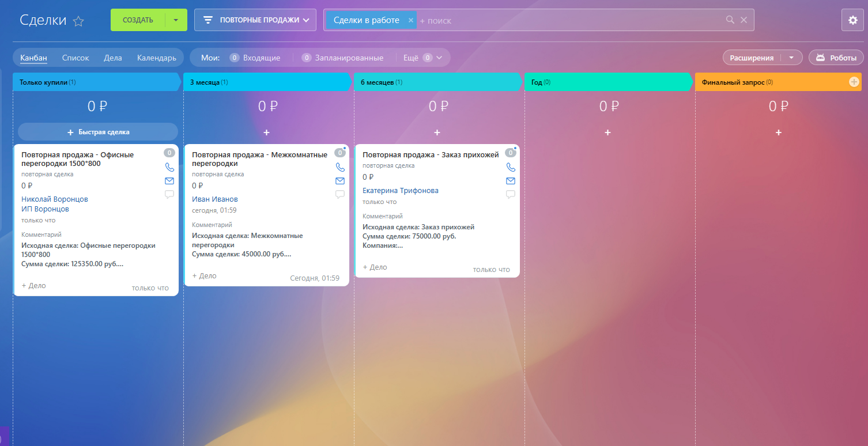Open chat for Межкомнатные перегородки deal

(x=340, y=195)
